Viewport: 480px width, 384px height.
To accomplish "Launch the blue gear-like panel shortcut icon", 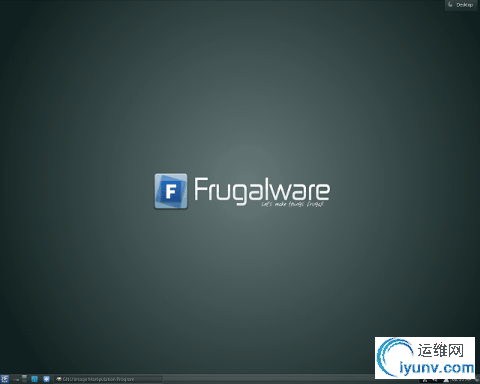I will 46,379.
